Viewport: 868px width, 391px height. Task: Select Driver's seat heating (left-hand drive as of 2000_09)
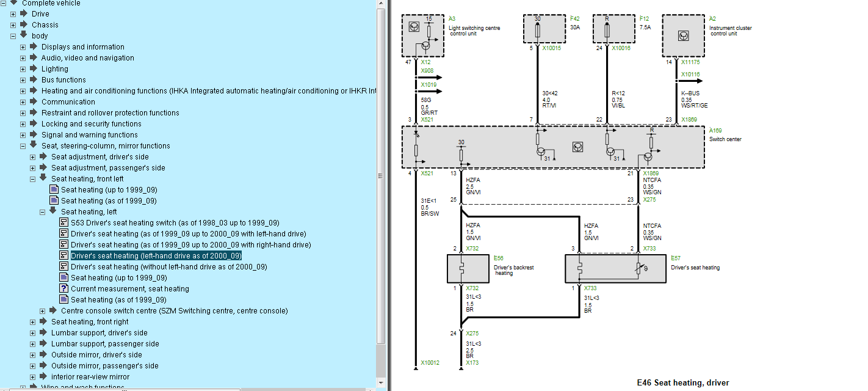156,255
